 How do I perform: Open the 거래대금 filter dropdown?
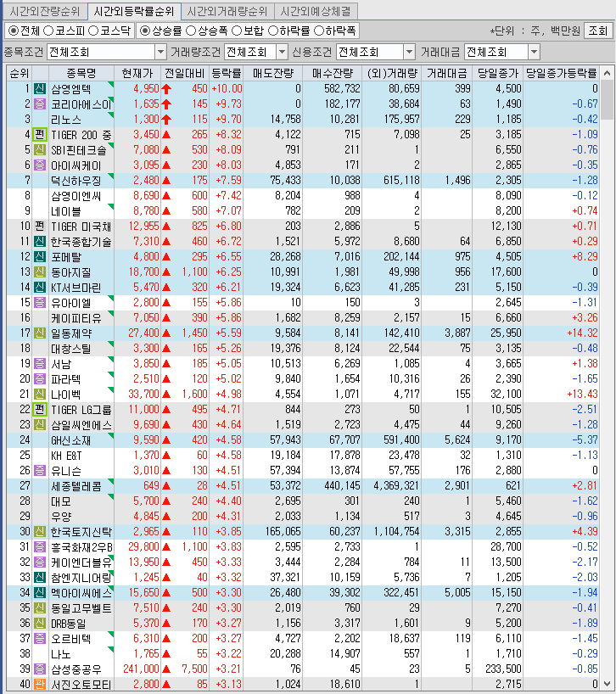click(x=535, y=53)
